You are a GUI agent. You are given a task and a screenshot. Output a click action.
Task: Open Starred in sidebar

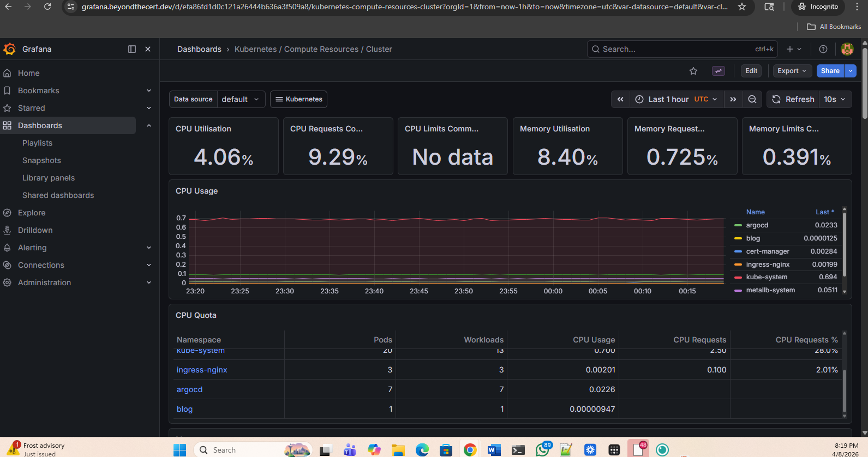(32, 108)
